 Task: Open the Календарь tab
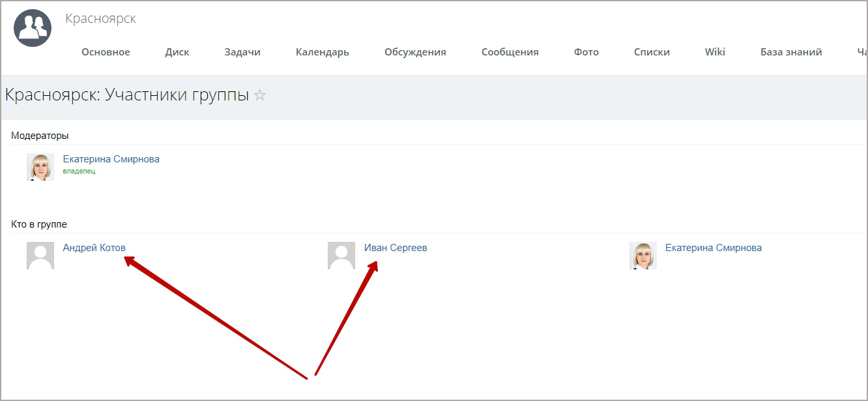click(323, 52)
